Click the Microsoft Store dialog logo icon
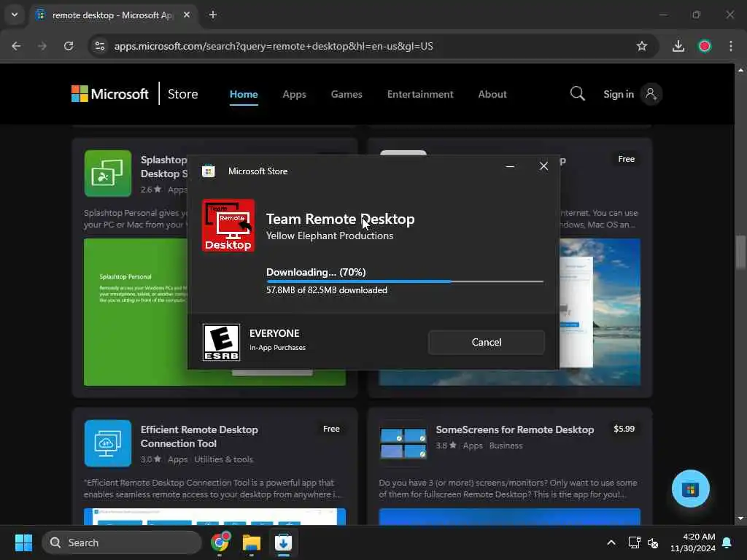 [x=209, y=171]
